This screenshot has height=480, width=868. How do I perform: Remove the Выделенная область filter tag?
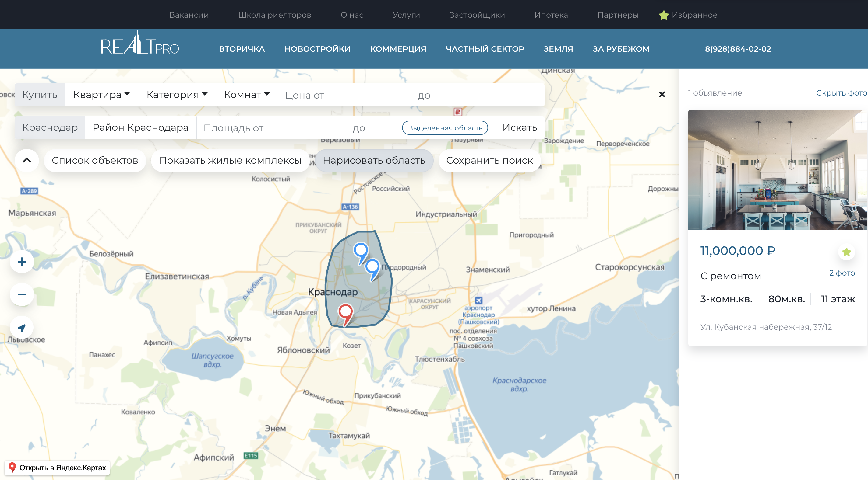[x=445, y=128]
